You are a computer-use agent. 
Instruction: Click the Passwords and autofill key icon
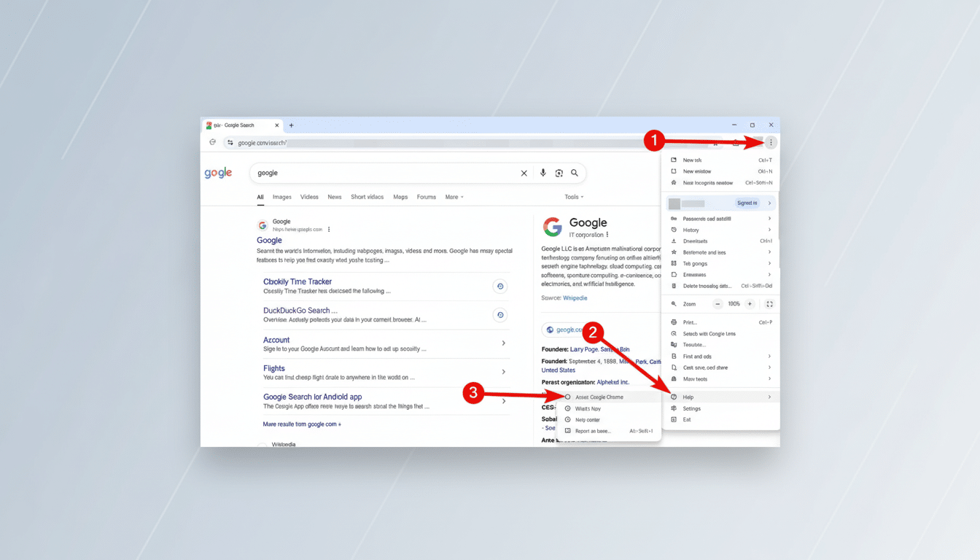click(674, 218)
